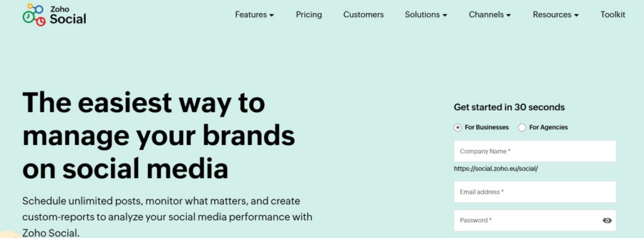
Task: Expand the Features dropdown menu
Action: pos(254,15)
